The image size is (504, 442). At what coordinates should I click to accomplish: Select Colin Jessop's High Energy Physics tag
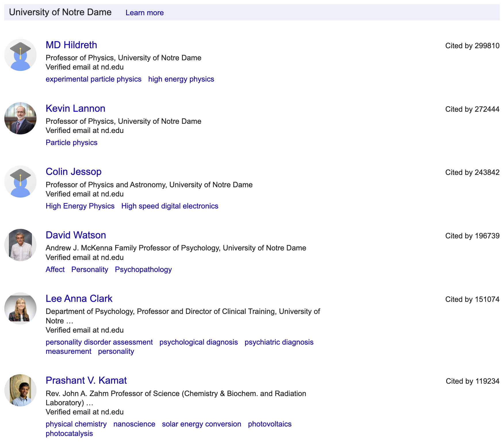80,206
